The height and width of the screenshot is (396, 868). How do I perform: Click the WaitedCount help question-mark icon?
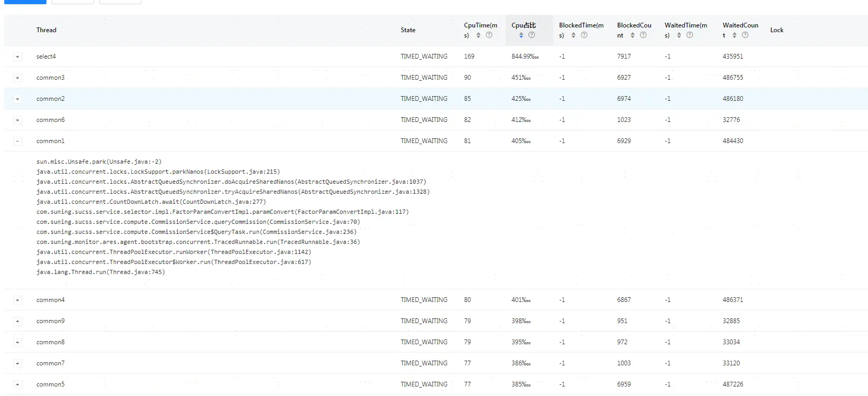tap(745, 35)
